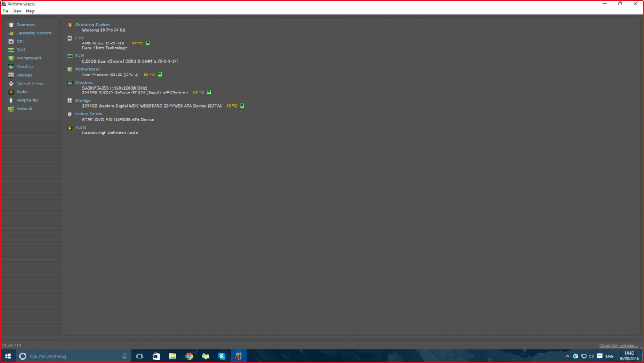Click the Rana 45nm Technology text
The height and width of the screenshot is (363, 644).
coord(104,48)
